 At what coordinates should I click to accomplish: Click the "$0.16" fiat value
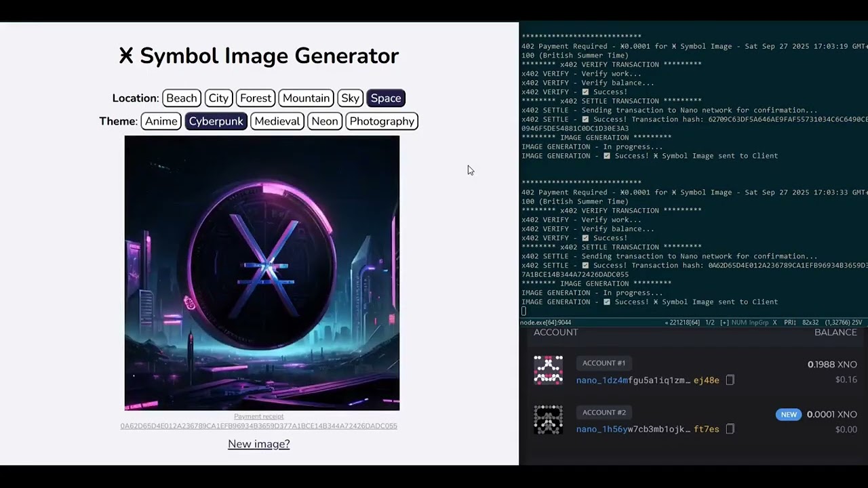[x=846, y=380]
